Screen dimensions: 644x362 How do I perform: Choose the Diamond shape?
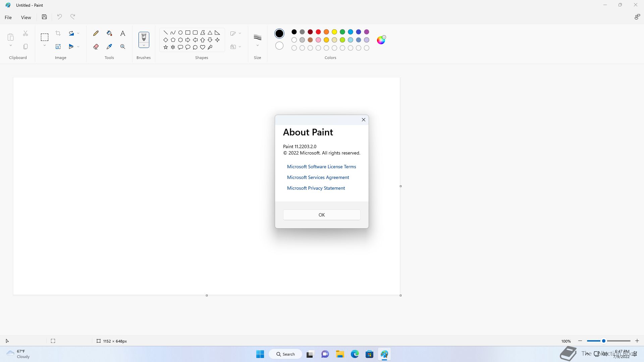pos(166,40)
